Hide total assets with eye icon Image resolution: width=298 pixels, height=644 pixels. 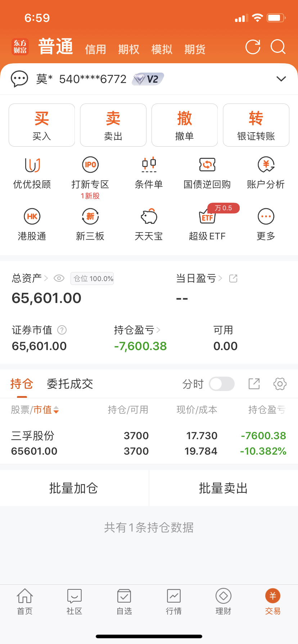point(59,278)
